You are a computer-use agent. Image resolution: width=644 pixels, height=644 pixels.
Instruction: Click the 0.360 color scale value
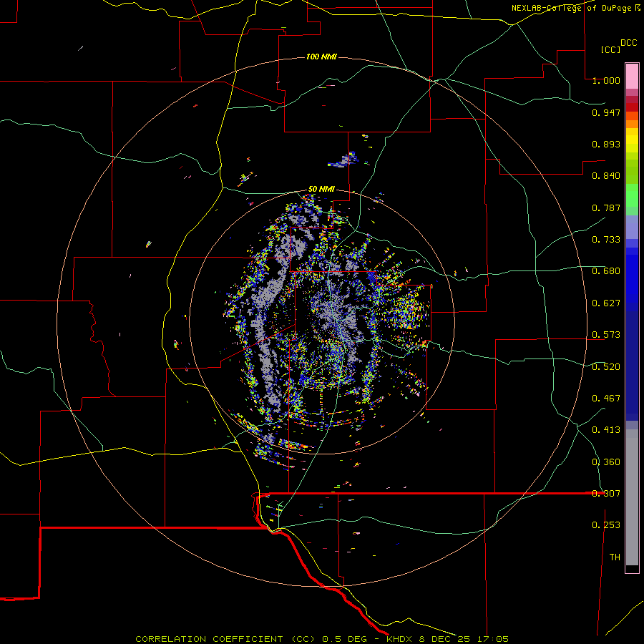(x=606, y=462)
